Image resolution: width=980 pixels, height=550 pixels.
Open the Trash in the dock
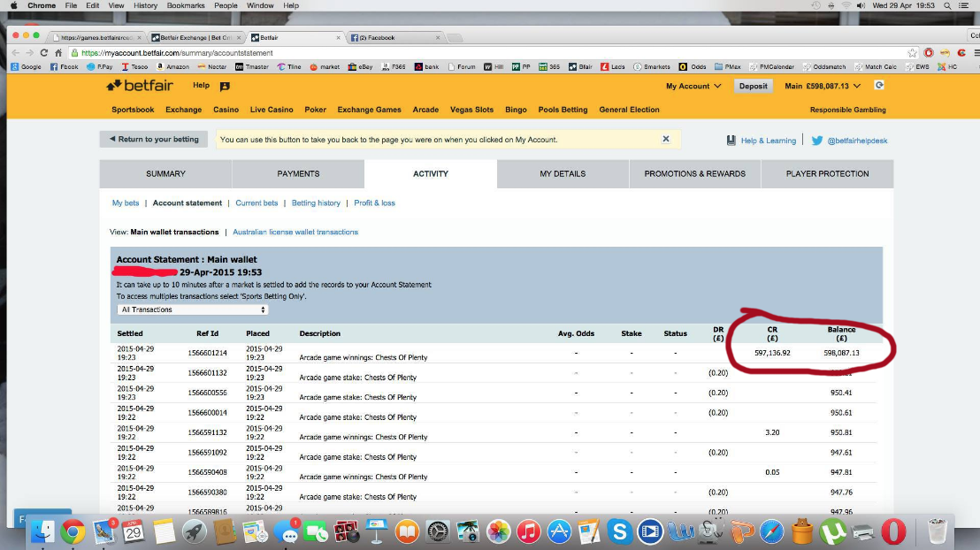tap(937, 532)
